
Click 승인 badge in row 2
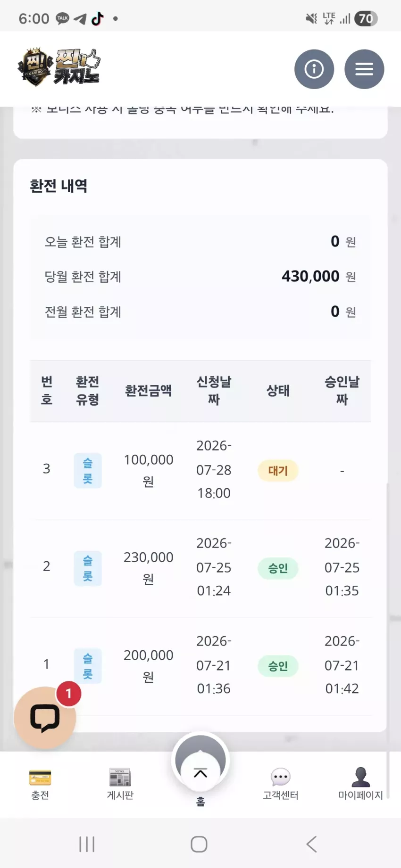pyautogui.click(x=278, y=568)
